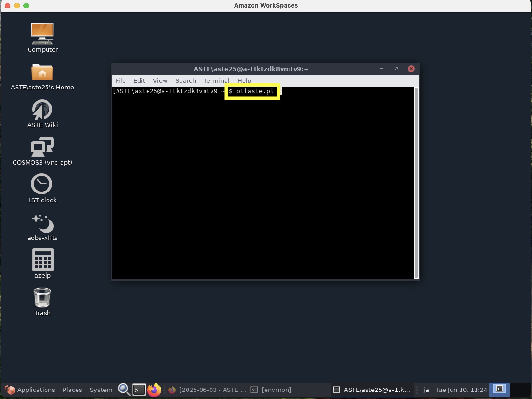532x399 pixels.
Task: Open ASTE\aste25's Home folder icon
Action: click(x=42, y=72)
